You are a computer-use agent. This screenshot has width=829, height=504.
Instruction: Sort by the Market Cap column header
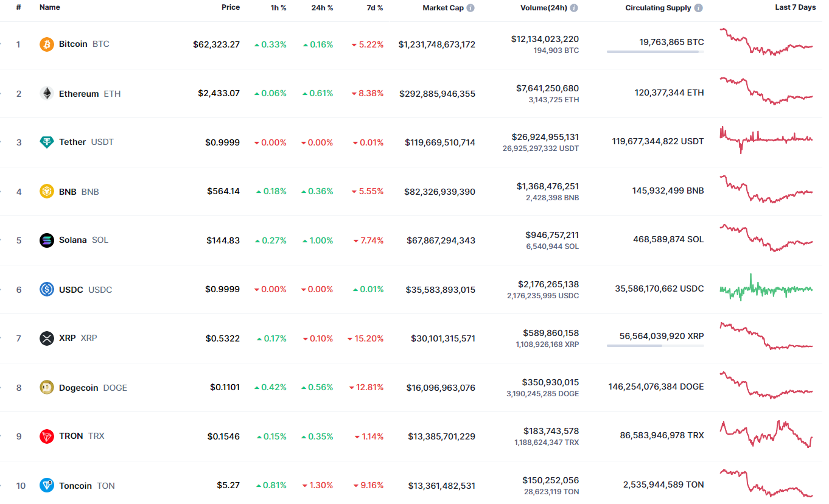click(x=443, y=8)
